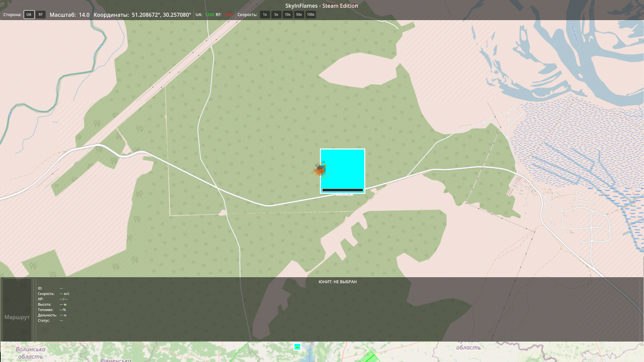Viewport: 644px width, 362px height.
Task: Set simulation speed to 1x
Action: [265, 14]
